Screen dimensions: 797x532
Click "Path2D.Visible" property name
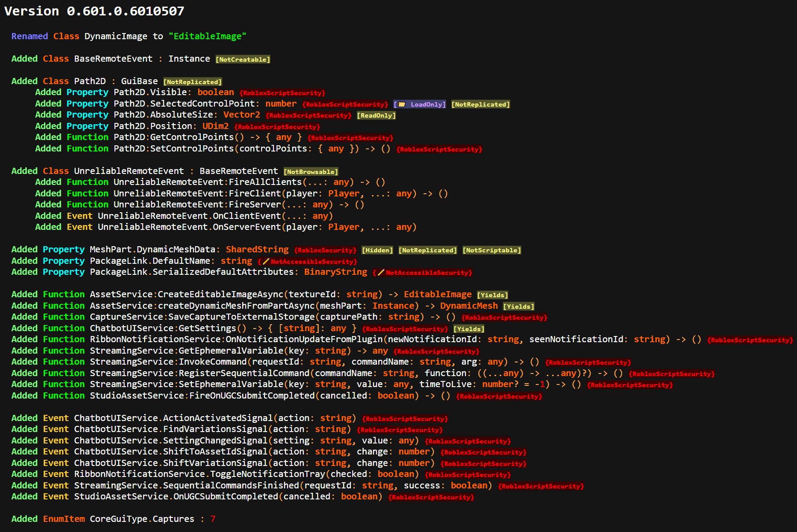[150, 92]
